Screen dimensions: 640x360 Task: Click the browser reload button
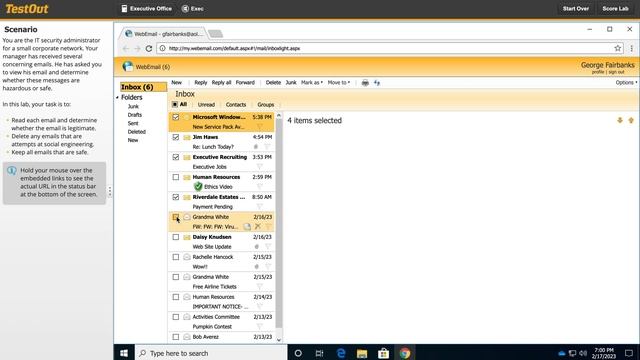pyautogui.click(x=149, y=49)
